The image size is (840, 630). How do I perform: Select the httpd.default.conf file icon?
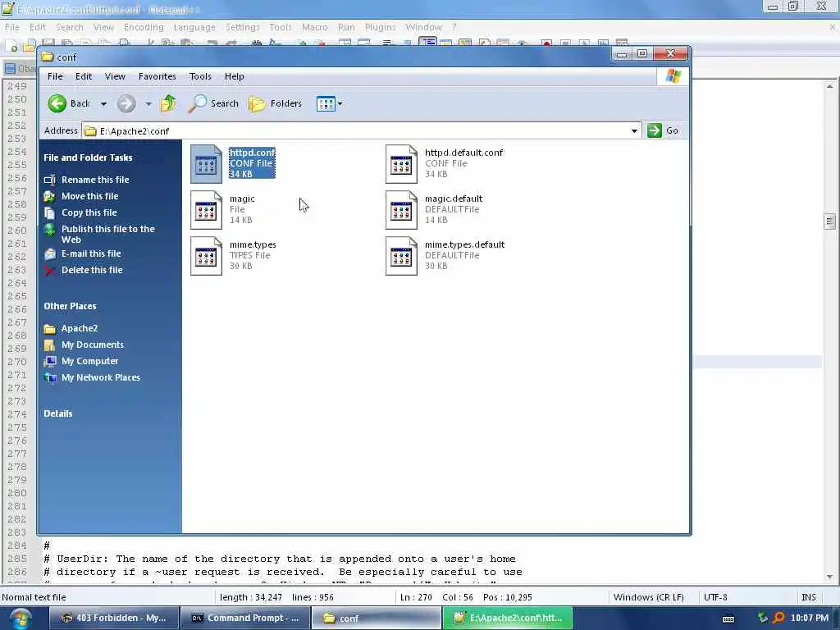tap(401, 164)
